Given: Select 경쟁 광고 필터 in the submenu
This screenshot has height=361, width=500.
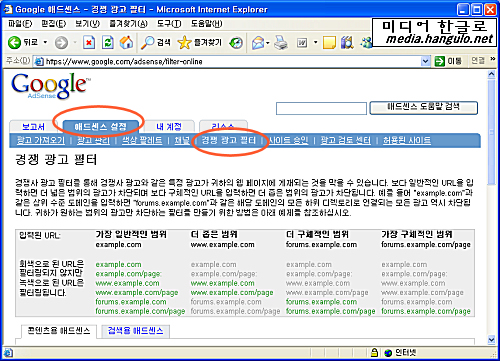Looking at the screenshot, I should click(x=229, y=140).
